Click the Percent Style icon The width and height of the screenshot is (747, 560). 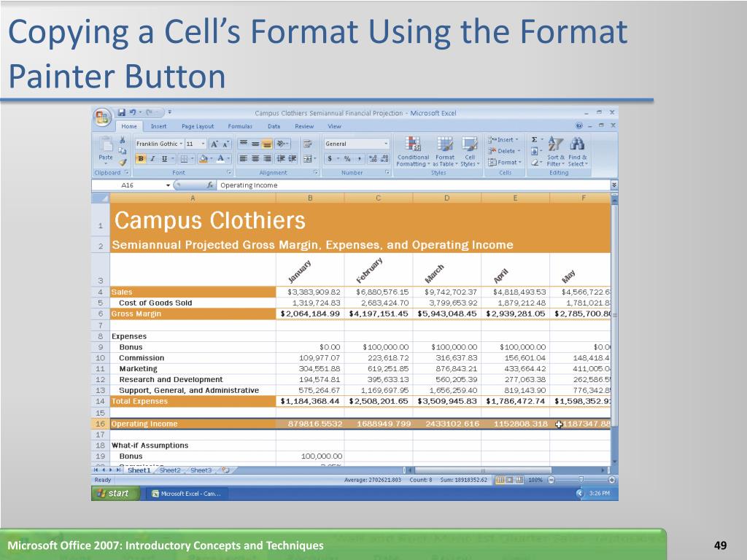347,158
